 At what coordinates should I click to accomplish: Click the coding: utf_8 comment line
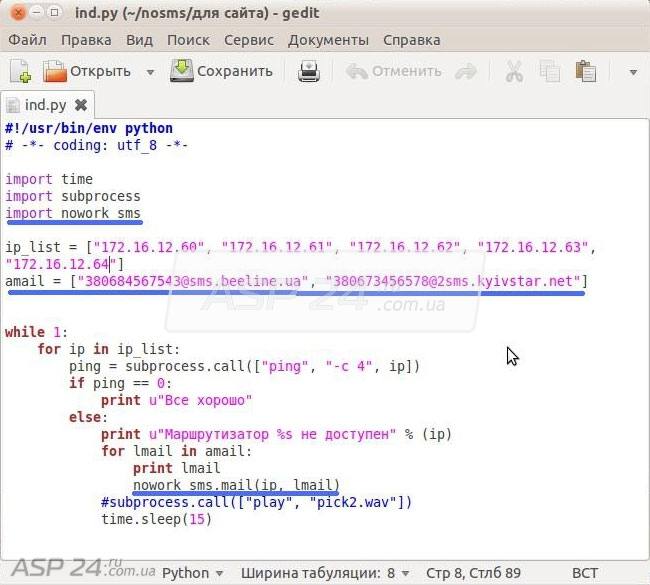click(96, 146)
